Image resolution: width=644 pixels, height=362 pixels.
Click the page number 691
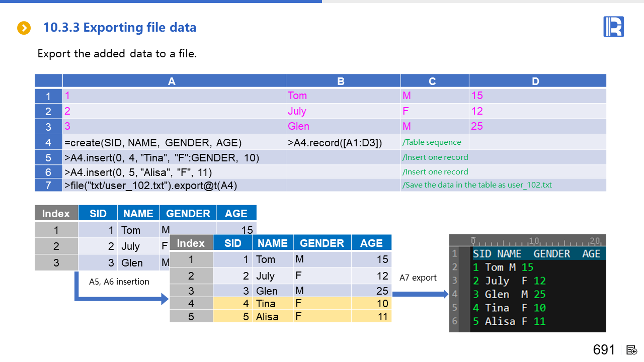point(604,350)
